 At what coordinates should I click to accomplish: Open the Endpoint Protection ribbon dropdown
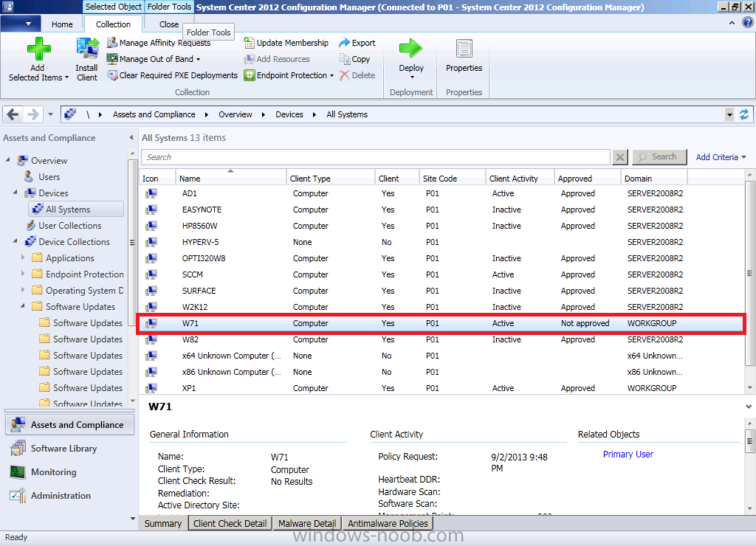coord(289,75)
